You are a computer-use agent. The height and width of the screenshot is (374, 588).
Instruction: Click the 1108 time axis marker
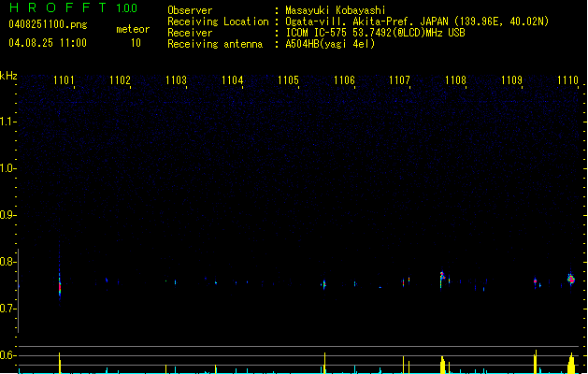455,80
